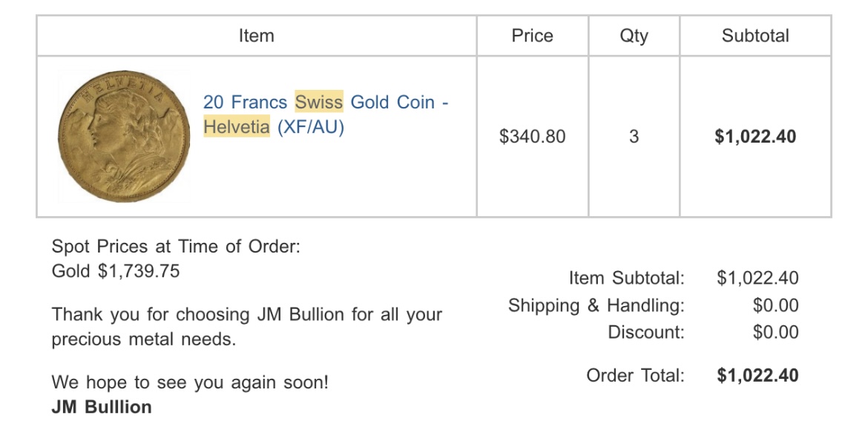Click the Subtotal column header
This screenshot has height=433, width=868.
(x=755, y=36)
